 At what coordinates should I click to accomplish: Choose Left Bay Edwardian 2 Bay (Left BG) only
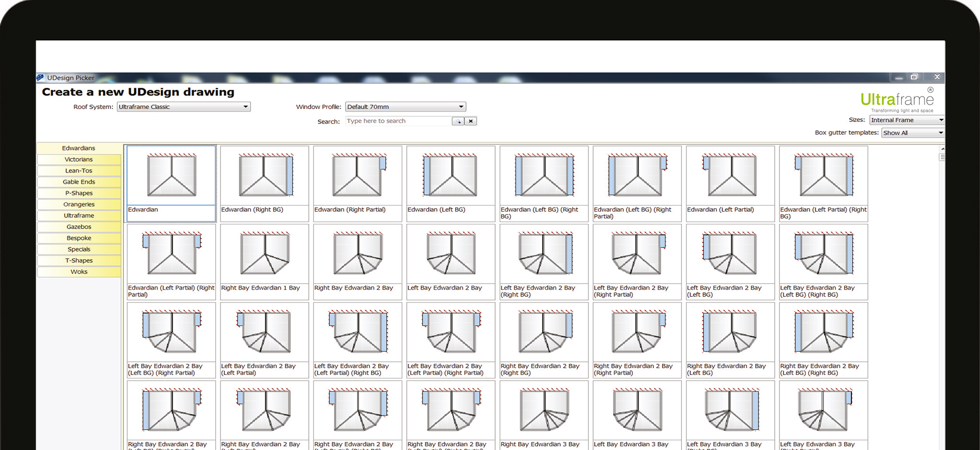click(x=730, y=262)
